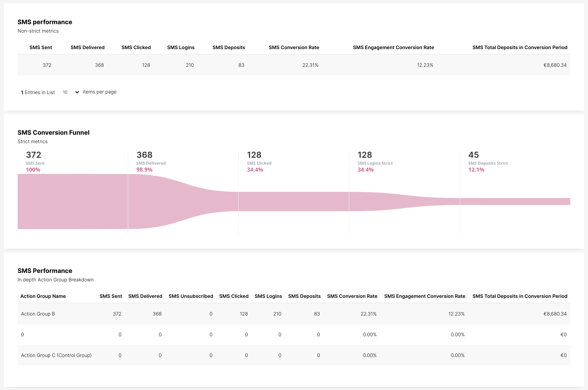Screen dimensions: 588x390
Task: Click the SMS Logins Strict funnel segment
Action: (x=404, y=202)
